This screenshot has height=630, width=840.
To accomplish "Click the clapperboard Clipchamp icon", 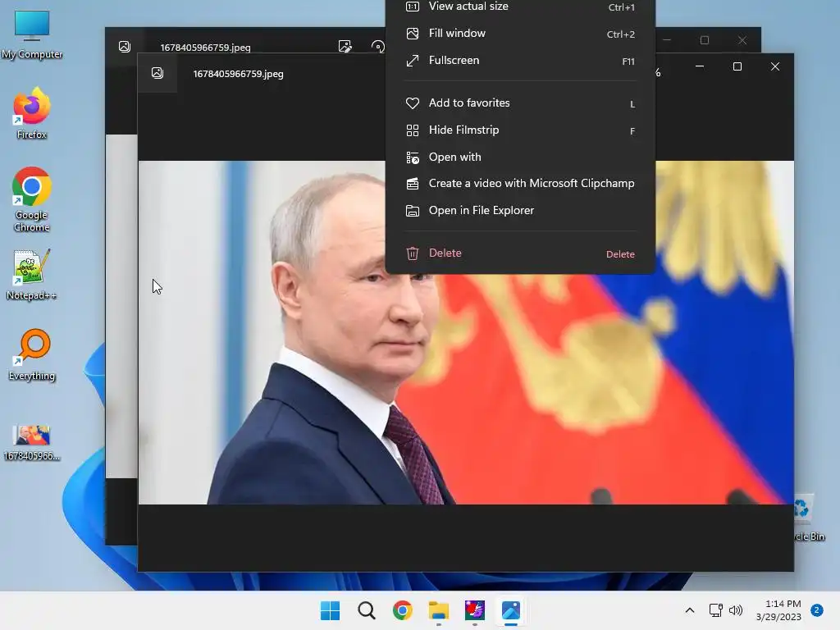I will (412, 184).
